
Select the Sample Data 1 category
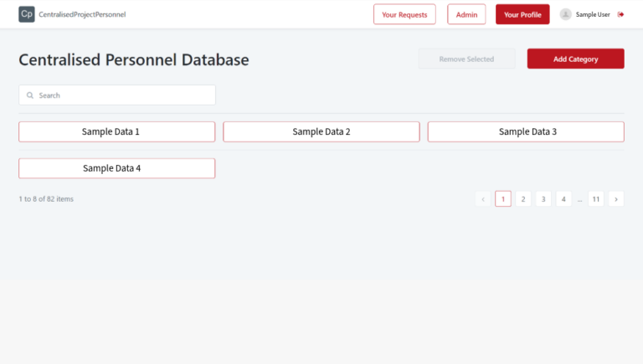click(117, 131)
